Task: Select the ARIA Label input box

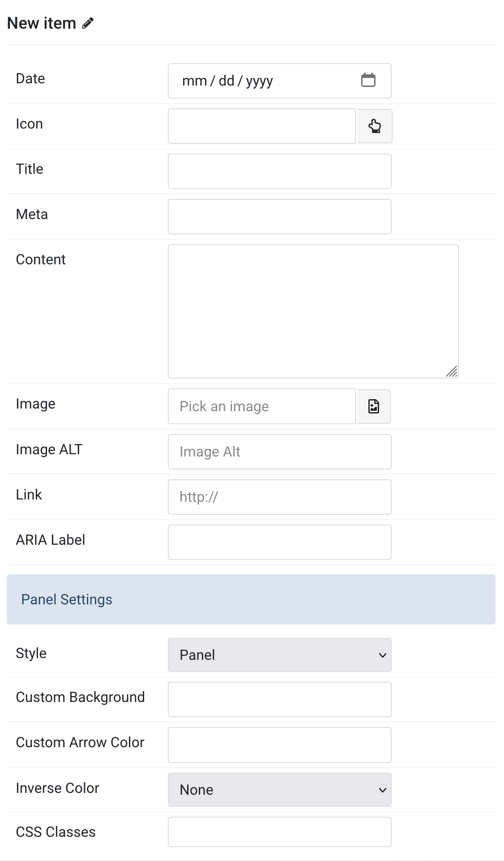Action: [280, 542]
